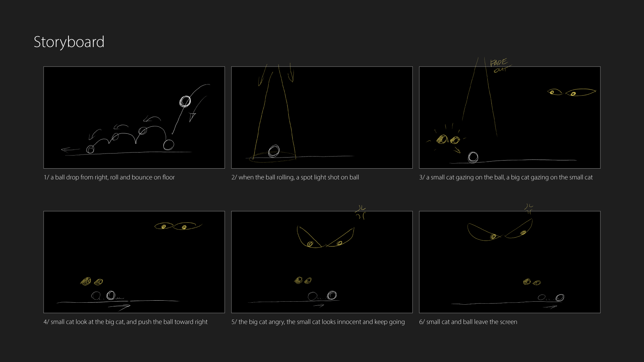Select the third panel with fading spotlight
This screenshot has width=644, height=362.
(x=510, y=117)
